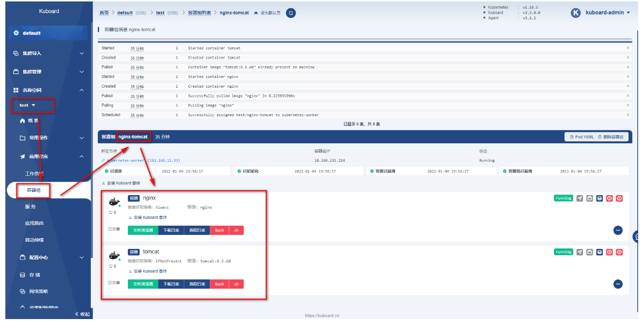Collapse the 名称空间 sidebar section
644x321 pixels.
click(48, 90)
